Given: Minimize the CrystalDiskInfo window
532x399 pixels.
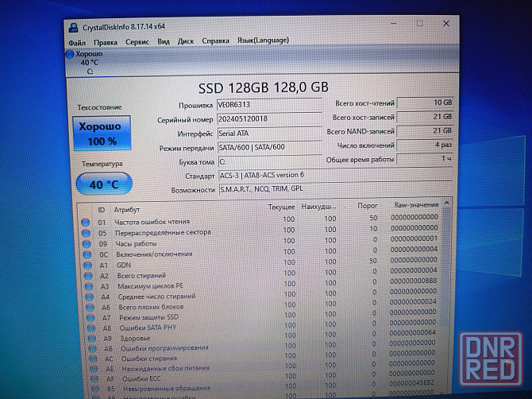Looking at the screenshot, I should click(x=394, y=24).
